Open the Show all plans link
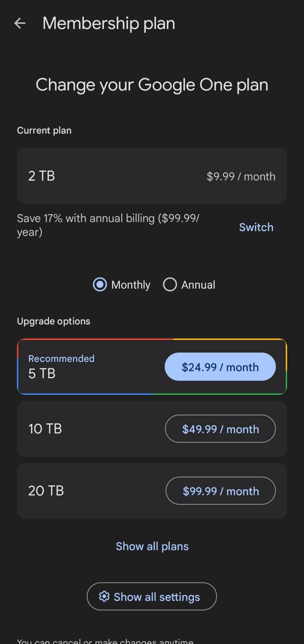304x644 pixels. point(152,547)
